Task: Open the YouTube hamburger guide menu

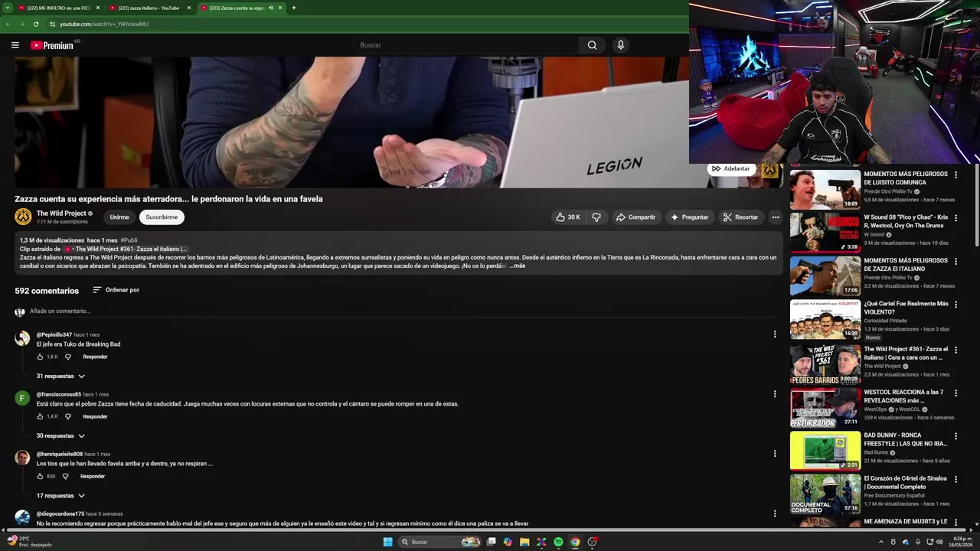Action: coord(15,45)
